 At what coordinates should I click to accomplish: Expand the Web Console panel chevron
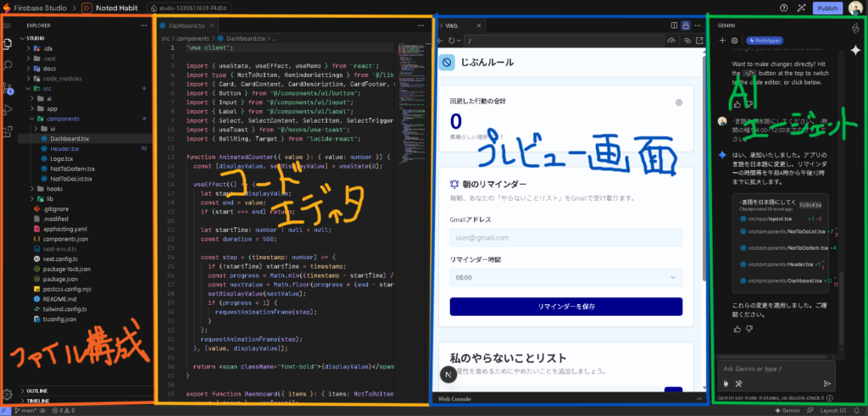click(x=698, y=398)
